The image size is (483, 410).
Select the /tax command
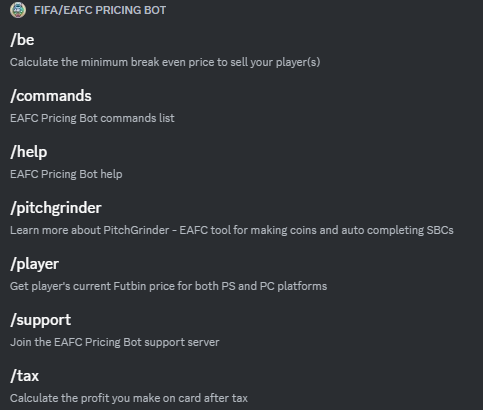click(25, 376)
